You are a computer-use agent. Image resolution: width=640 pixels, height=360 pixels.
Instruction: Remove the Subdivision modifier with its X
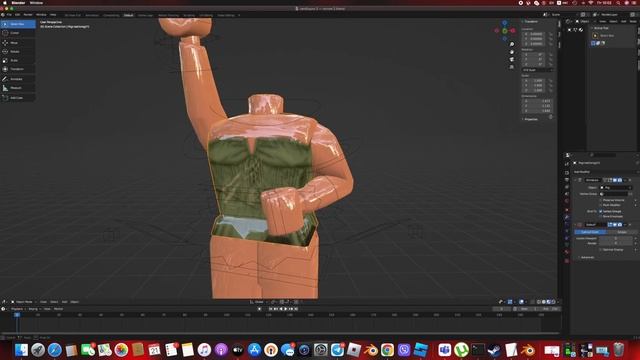[630, 224]
